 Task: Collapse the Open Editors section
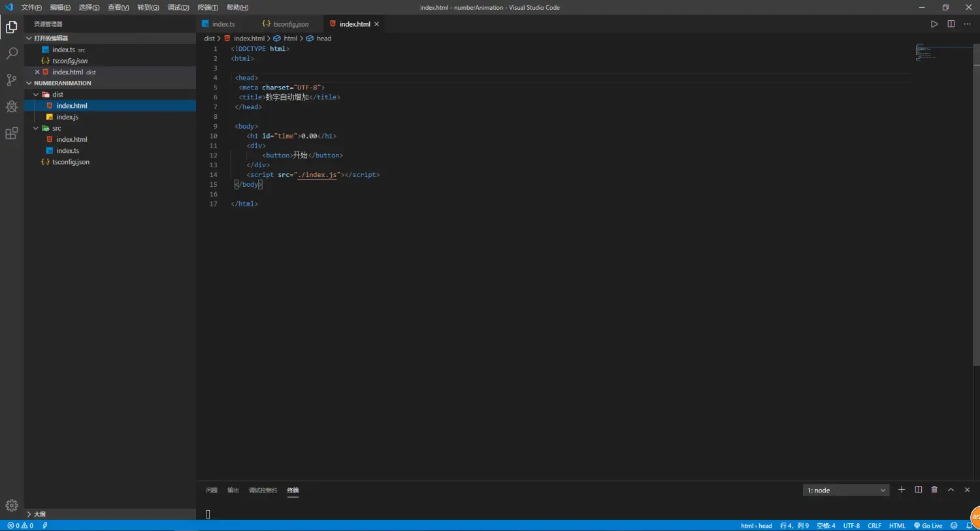pyautogui.click(x=29, y=38)
